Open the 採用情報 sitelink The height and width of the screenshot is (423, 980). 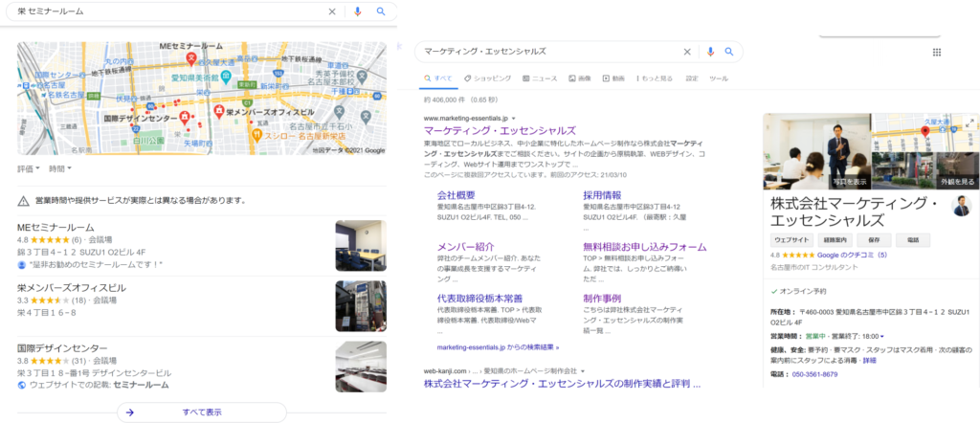pyautogui.click(x=602, y=195)
